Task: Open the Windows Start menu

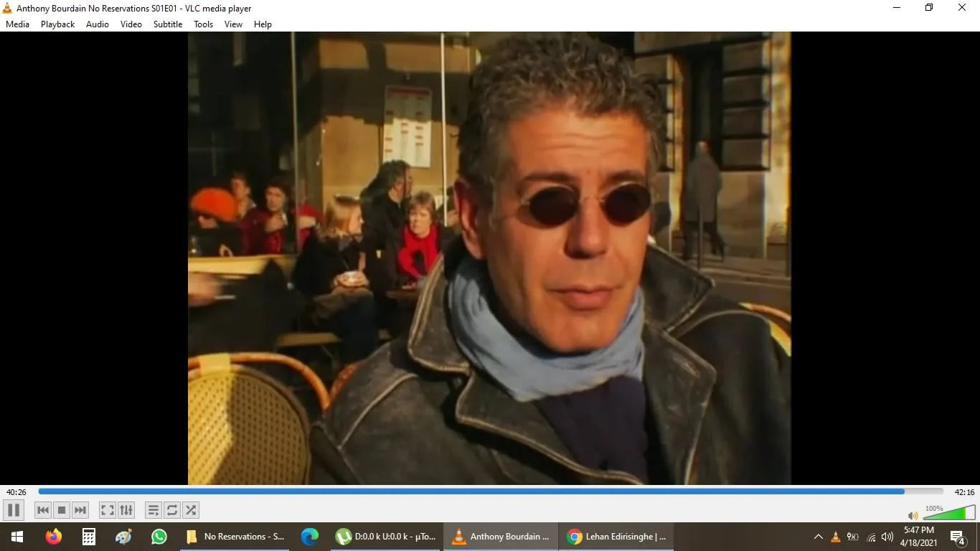Action: tap(15, 536)
